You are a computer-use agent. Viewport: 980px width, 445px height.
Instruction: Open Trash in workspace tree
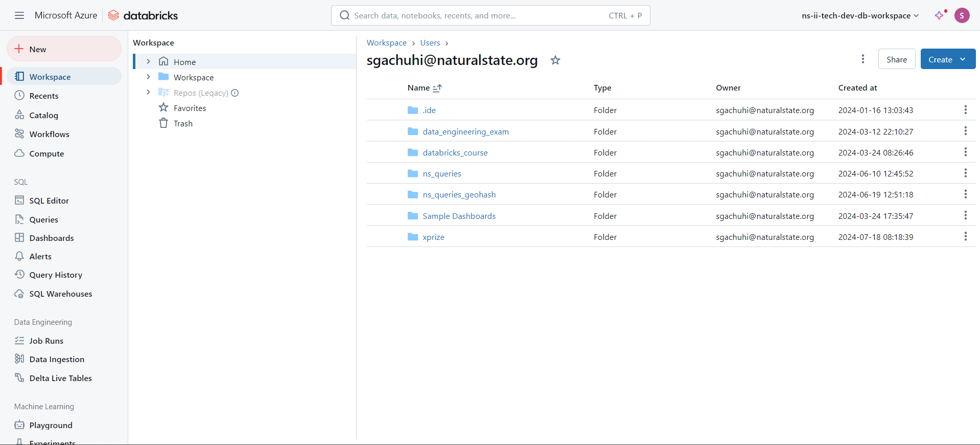tap(183, 123)
